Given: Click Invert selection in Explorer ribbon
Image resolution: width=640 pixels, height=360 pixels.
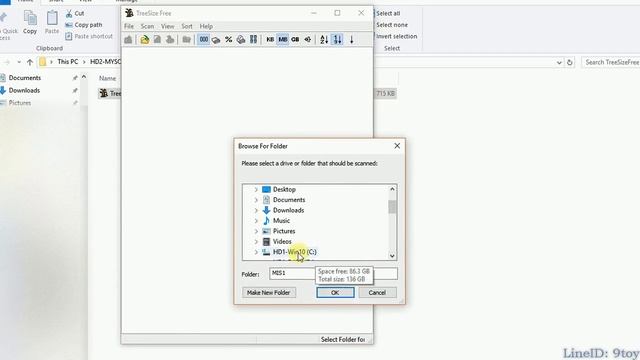Looking at the screenshot, I should pos(396,36).
